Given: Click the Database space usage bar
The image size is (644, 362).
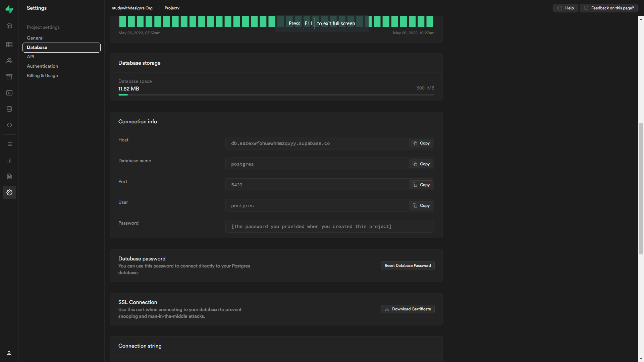Looking at the screenshot, I should [x=276, y=95].
